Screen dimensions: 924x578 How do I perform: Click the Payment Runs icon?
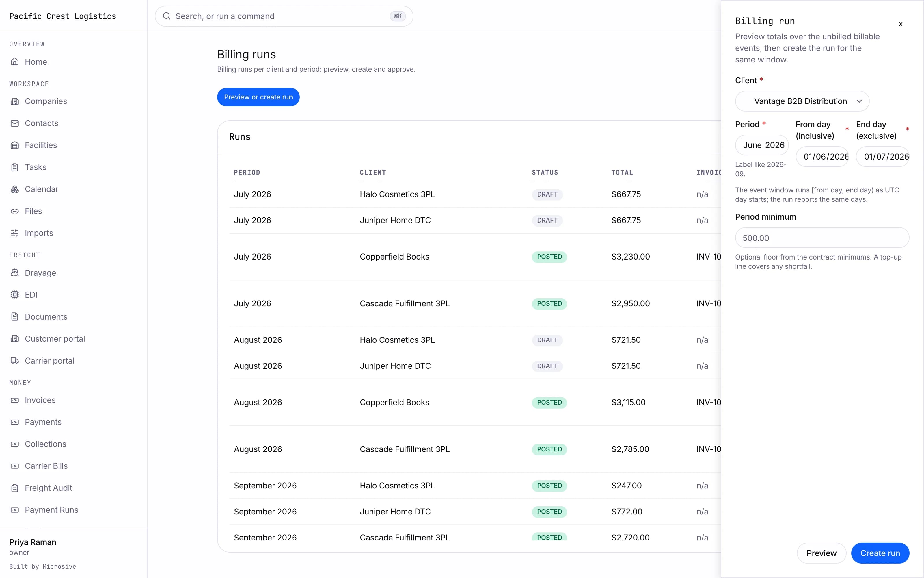pyautogui.click(x=14, y=510)
